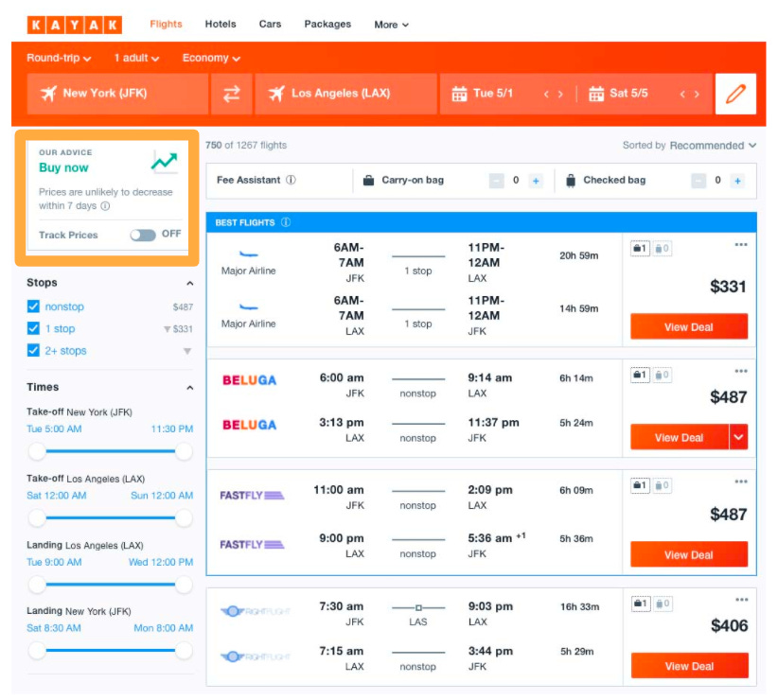This screenshot has height=700, width=778.
Task: Click the right handle of Landing JFK slider
Action: (x=184, y=651)
